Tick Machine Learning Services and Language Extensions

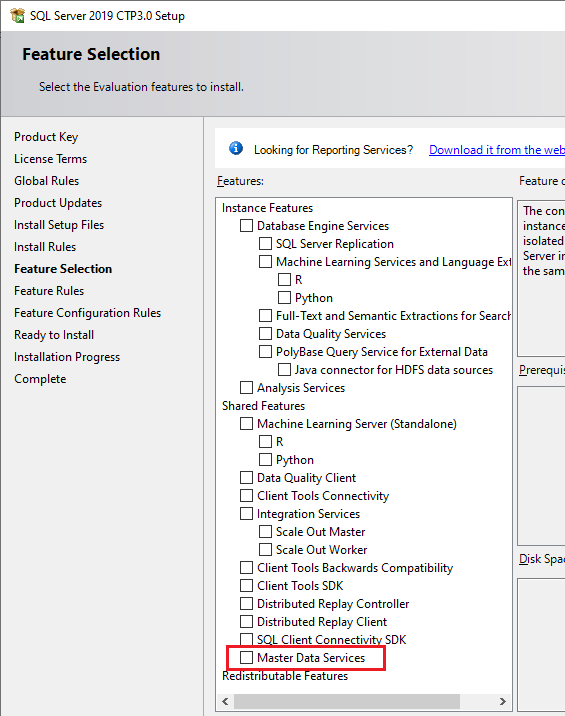pyautogui.click(x=265, y=262)
